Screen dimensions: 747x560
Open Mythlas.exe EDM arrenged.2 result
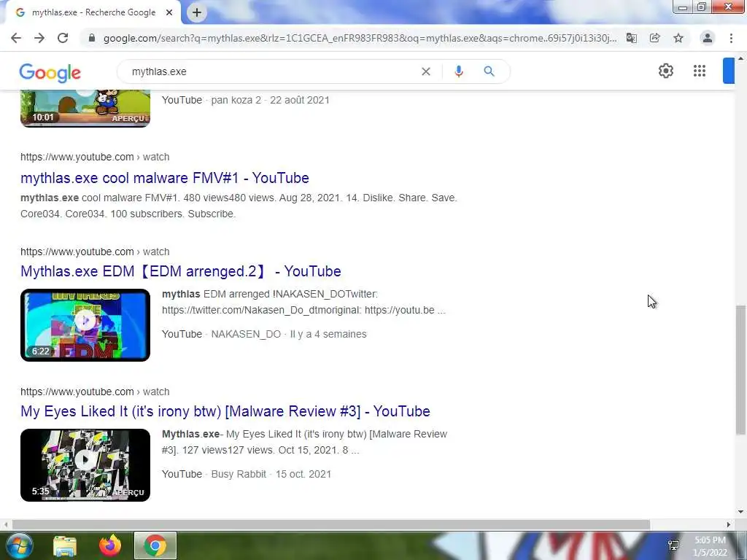(181, 271)
